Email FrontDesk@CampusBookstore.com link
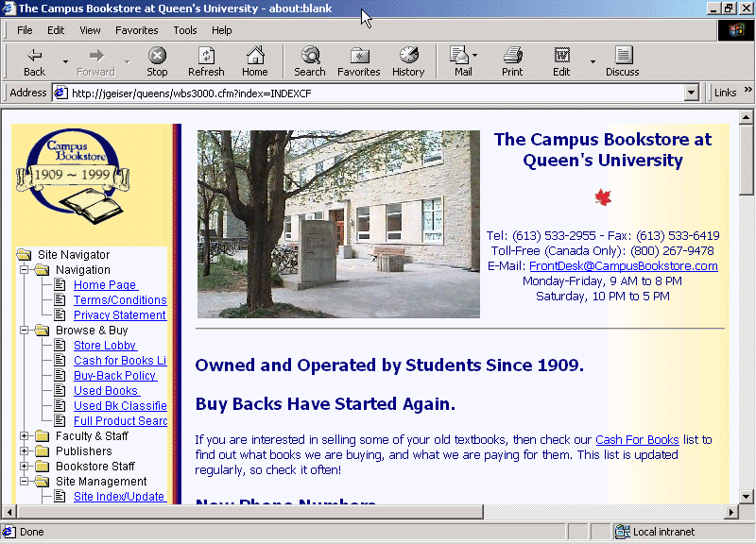 624,266
